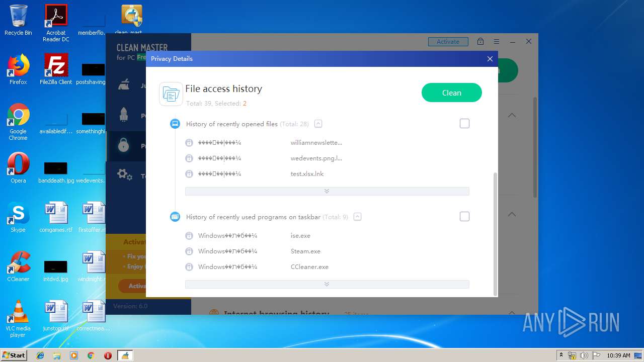
Task: Open the Windows Start menu
Action: [x=14, y=355]
